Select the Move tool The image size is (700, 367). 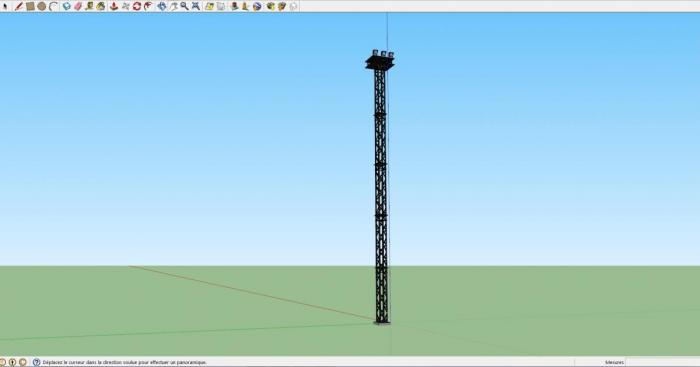(x=125, y=6)
